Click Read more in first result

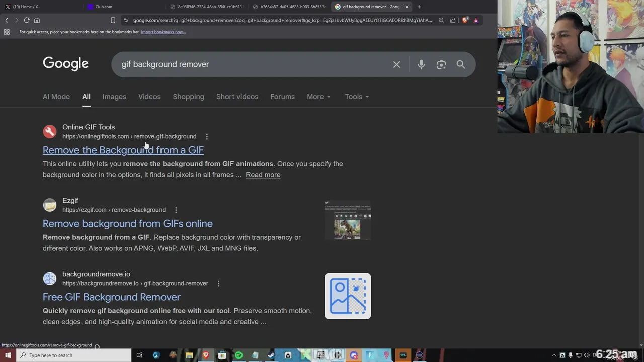click(263, 175)
